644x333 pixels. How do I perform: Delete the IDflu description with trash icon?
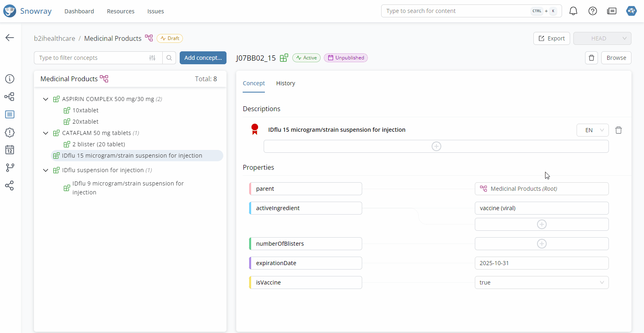618,130
